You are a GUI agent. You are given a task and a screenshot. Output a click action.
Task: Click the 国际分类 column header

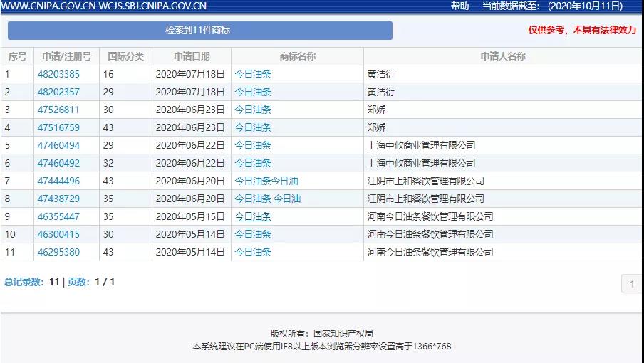pyautogui.click(x=125, y=56)
